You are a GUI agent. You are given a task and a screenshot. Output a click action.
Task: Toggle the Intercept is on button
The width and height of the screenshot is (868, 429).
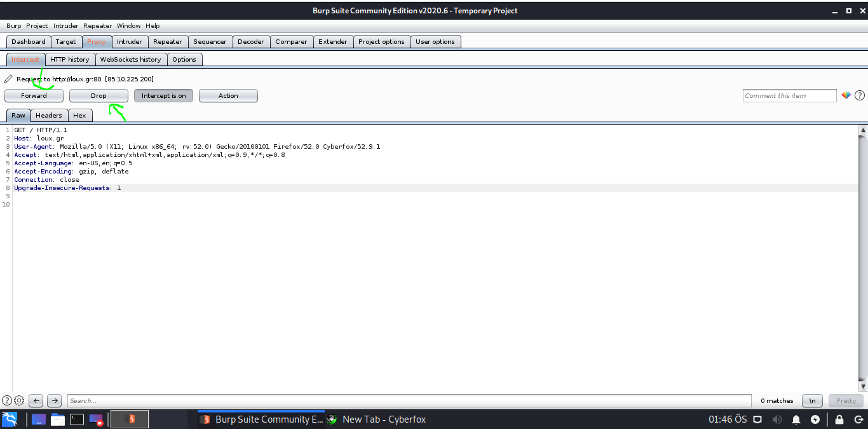pos(163,95)
